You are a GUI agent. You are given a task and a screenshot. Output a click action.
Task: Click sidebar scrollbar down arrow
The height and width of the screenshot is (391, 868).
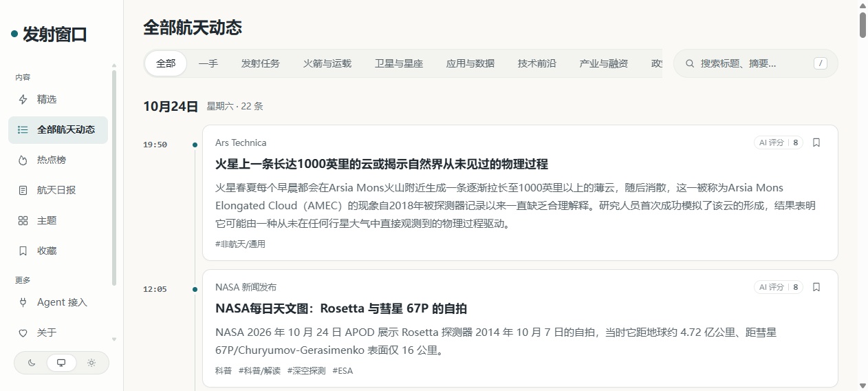(x=114, y=339)
